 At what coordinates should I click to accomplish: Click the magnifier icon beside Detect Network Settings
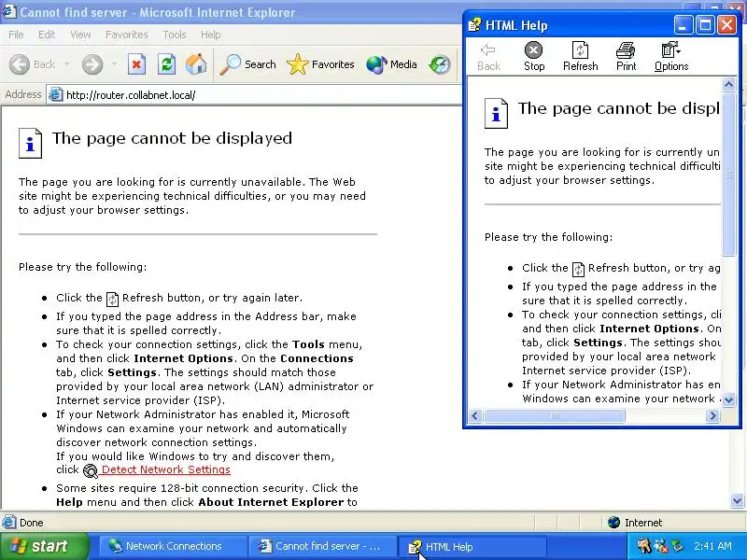coord(91,470)
